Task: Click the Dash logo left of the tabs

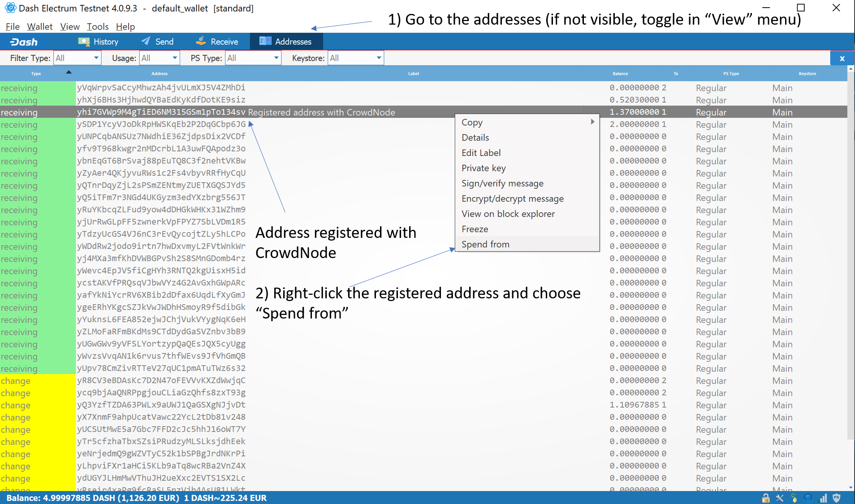Action: pos(24,42)
